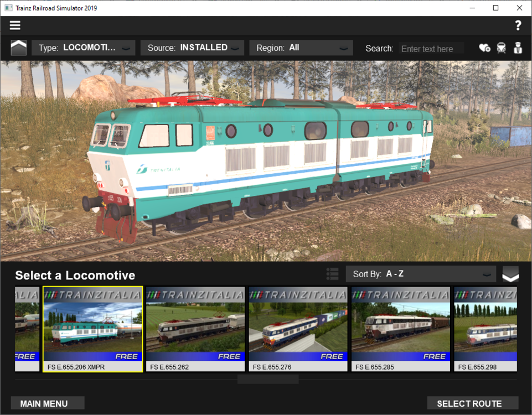Select FS E.655.206 XMPR locomotive thumbnail
The width and height of the screenshot is (532, 415).
coord(92,329)
